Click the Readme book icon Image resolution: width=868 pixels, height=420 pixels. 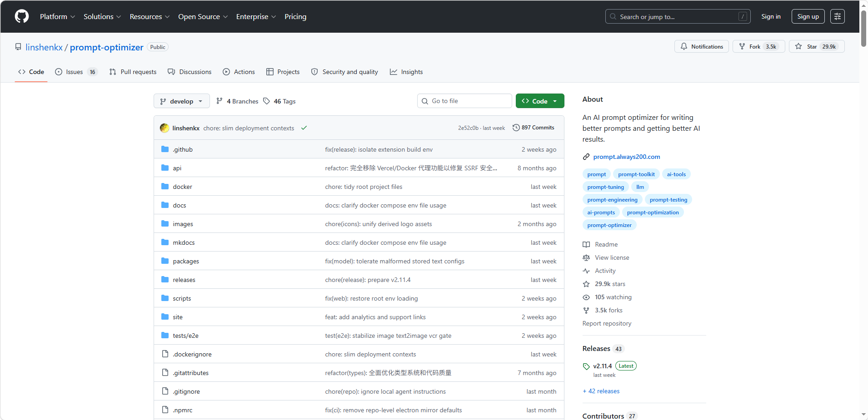[586, 244]
